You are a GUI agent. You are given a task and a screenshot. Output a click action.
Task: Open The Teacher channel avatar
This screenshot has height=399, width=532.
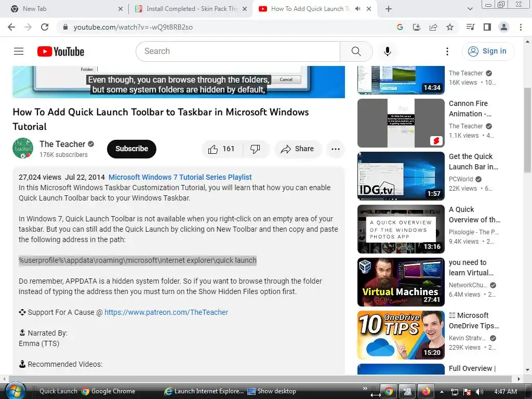click(23, 148)
